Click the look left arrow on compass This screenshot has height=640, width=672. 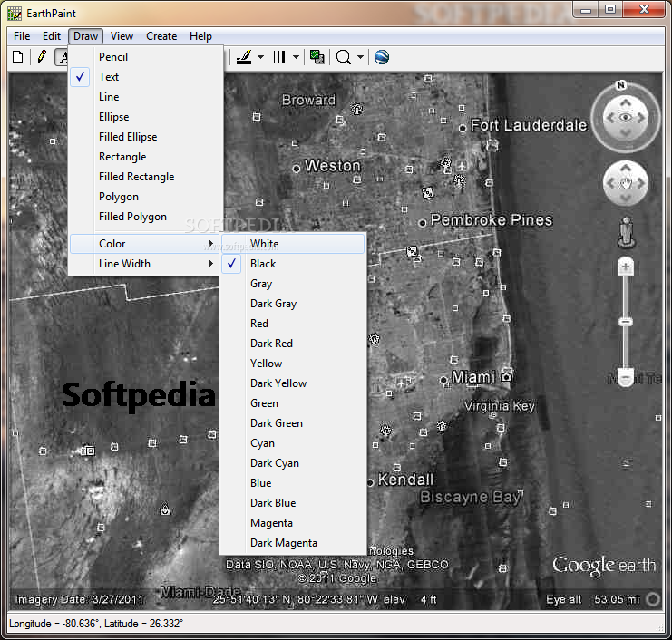(x=610, y=117)
